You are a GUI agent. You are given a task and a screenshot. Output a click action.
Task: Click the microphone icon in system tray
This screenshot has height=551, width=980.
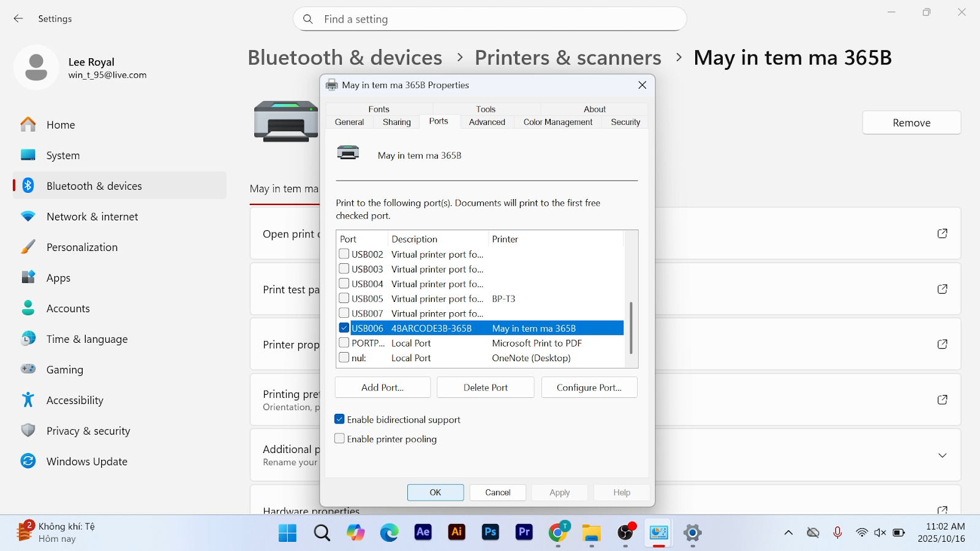pos(837,533)
